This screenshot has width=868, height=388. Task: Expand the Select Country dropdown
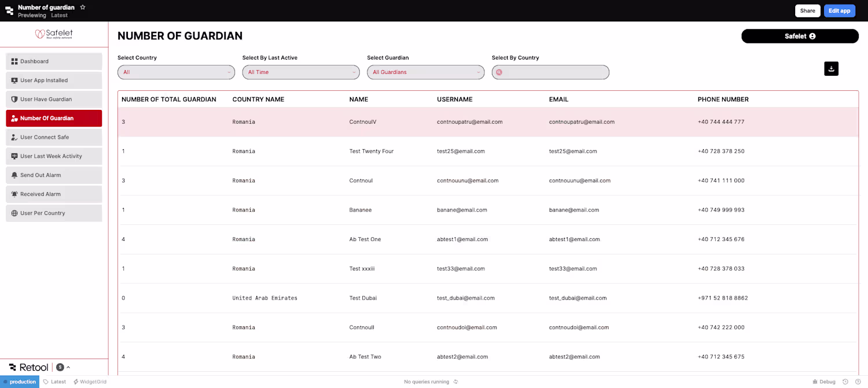[176, 72]
